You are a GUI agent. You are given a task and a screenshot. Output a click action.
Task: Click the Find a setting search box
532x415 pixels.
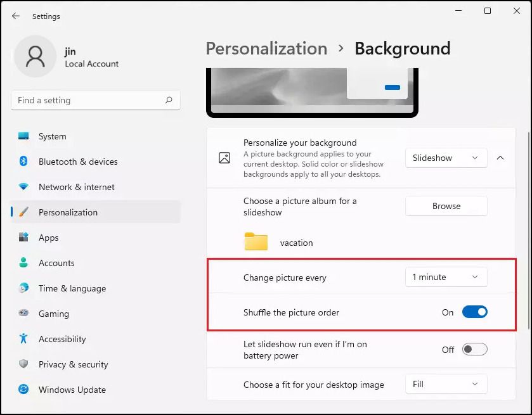95,100
